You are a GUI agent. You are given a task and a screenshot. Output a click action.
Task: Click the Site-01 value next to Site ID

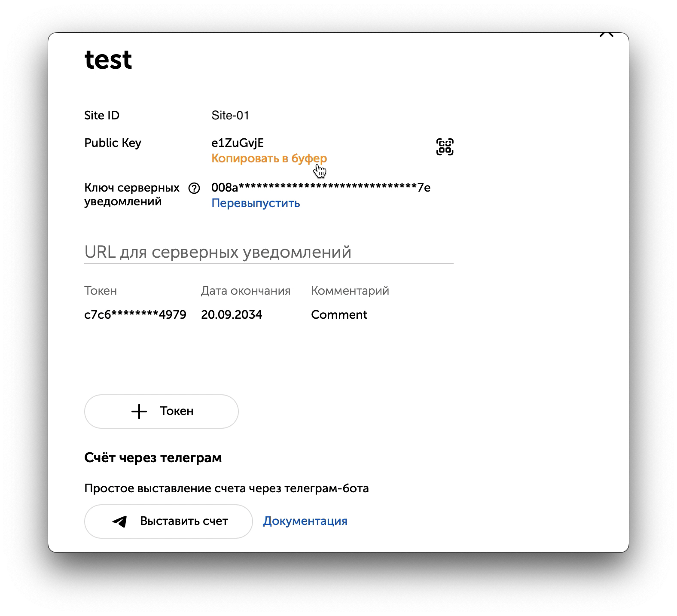(230, 115)
